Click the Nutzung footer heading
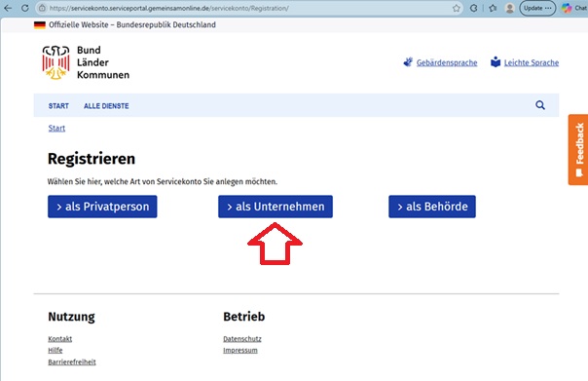 click(71, 317)
